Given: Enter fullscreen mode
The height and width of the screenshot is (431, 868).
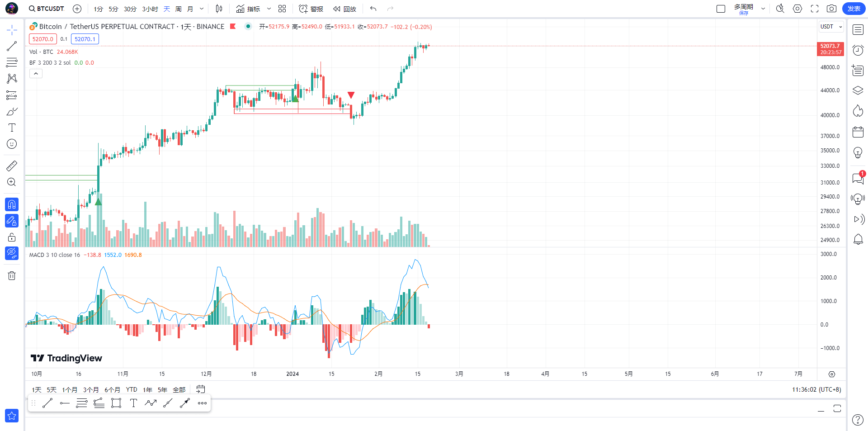Looking at the screenshot, I should click(815, 9).
